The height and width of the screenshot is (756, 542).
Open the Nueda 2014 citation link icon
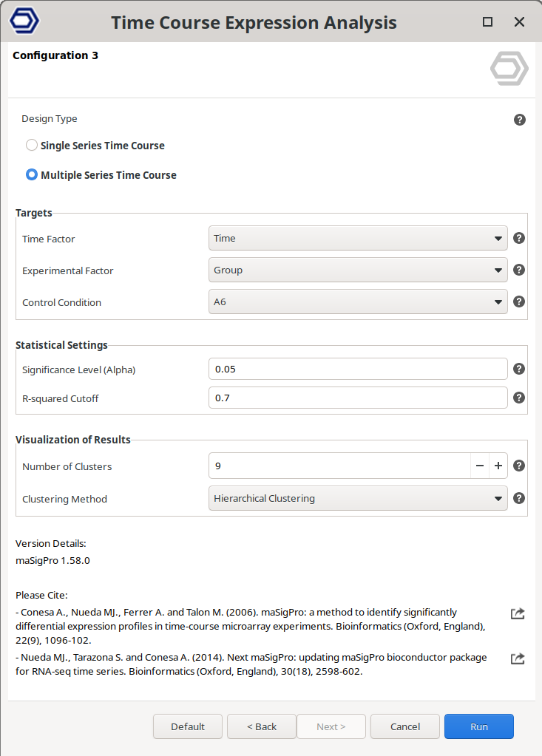point(518,658)
